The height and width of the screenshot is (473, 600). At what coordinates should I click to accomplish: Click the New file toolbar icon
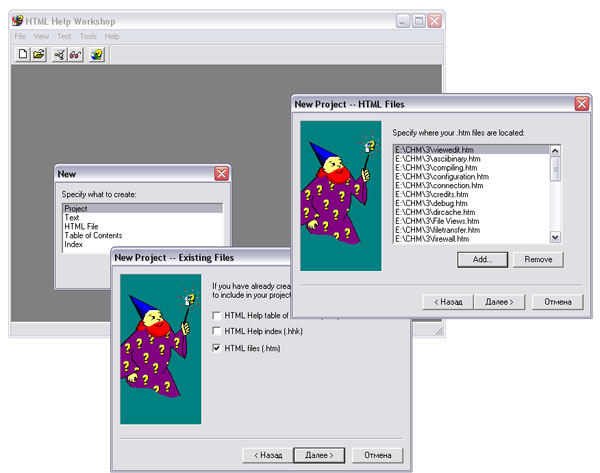click(x=23, y=54)
